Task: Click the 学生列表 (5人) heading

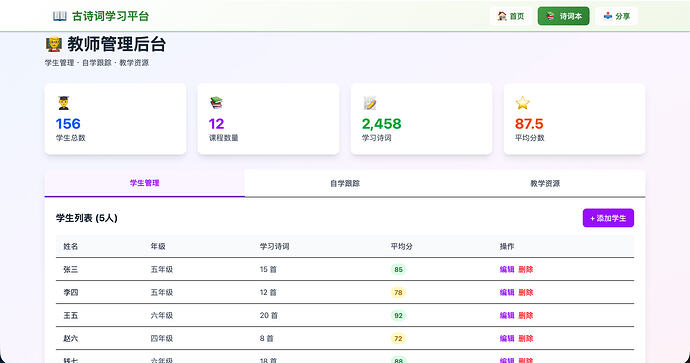Action: (87, 218)
